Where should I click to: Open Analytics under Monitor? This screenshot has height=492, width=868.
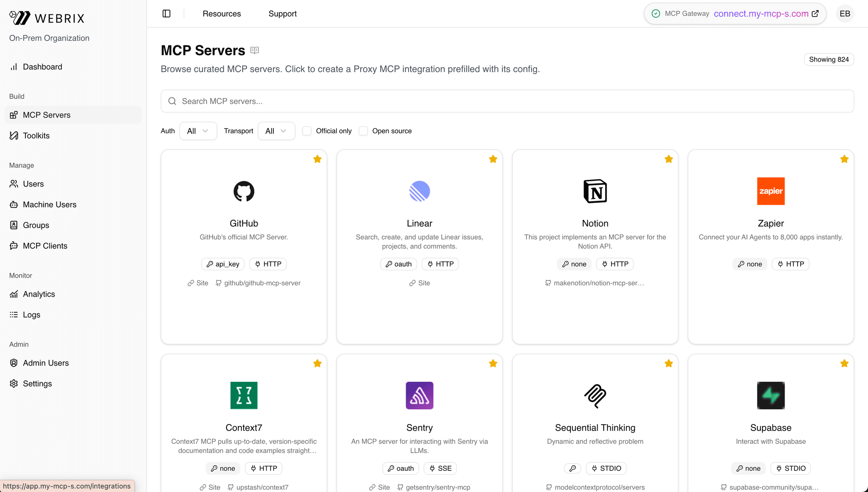point(39,294)
